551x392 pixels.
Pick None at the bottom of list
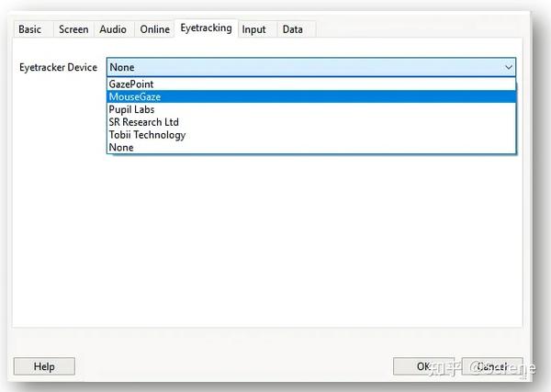311,147
